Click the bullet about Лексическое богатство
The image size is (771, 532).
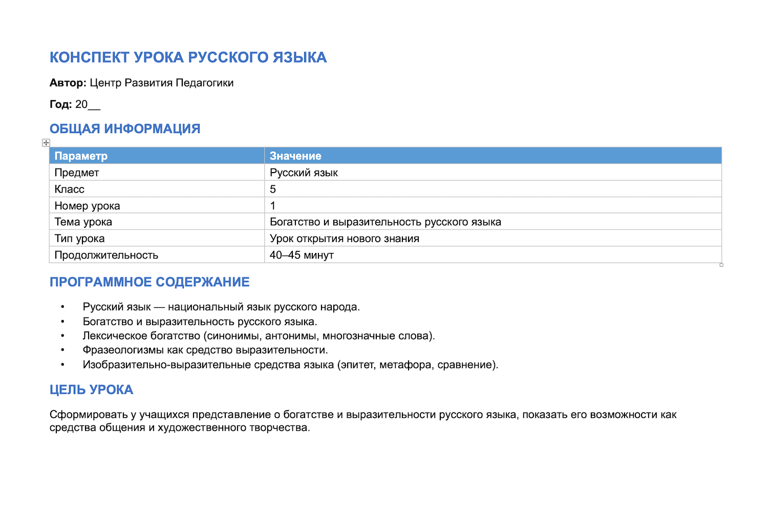coord(259,336)
